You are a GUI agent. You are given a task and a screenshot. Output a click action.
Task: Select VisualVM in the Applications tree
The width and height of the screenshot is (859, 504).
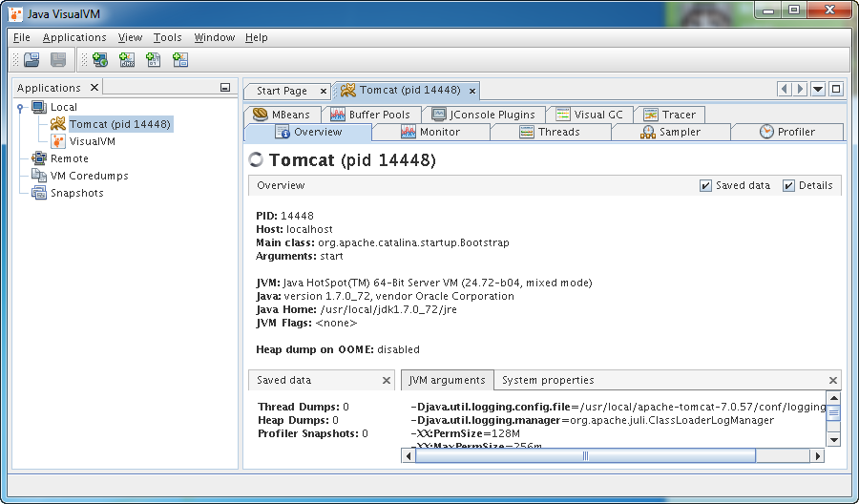coord(92,141)
